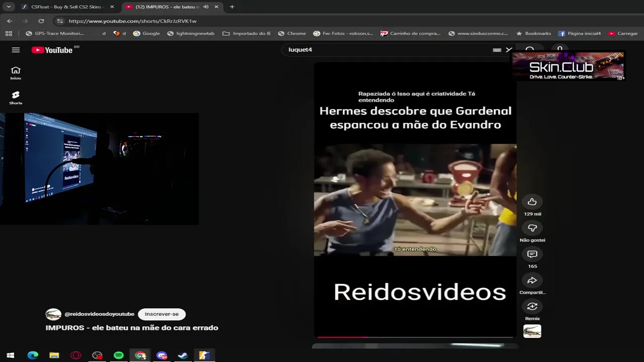
Task: Click the YouTube search magnifier button
Action: (529, 50)
